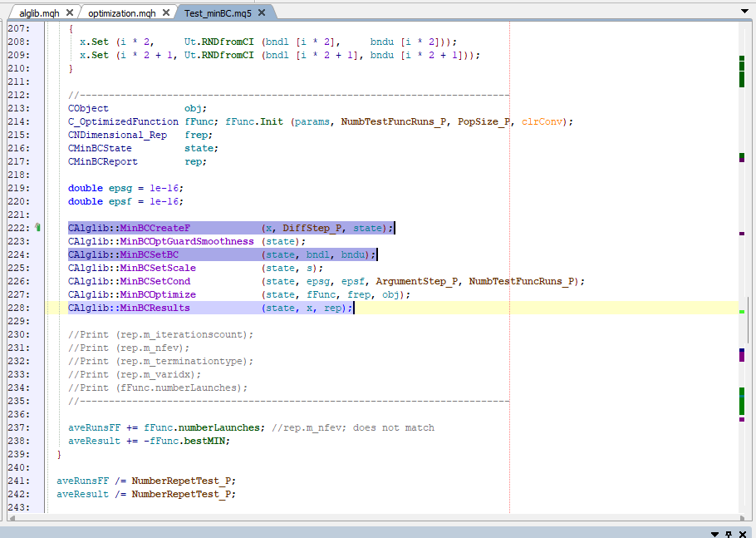Open the bottom panel dropdown arrow
This screenshot has height=538, width=756.
point(715,534)
